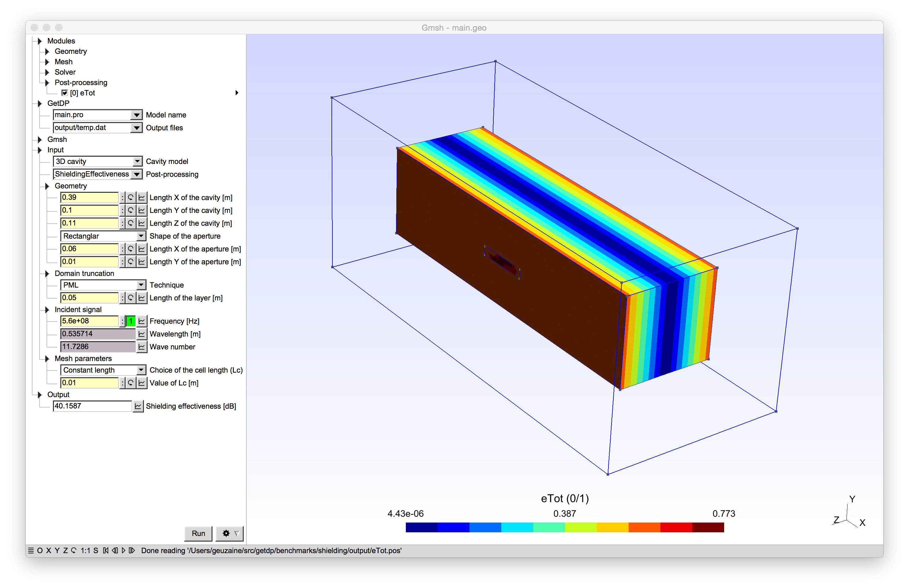Viewport: 909px width, 588px height.
Task: Click the loop icon for Value of Lc
Action: [131, 383]
